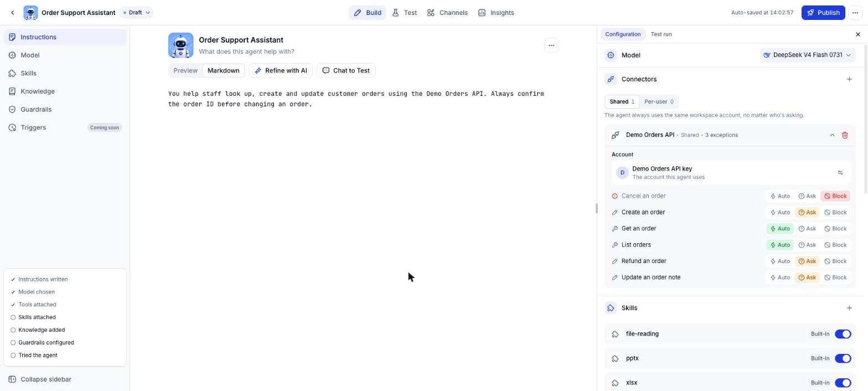
Task: Open the Configuration panel tab
Action: [623, 34]
